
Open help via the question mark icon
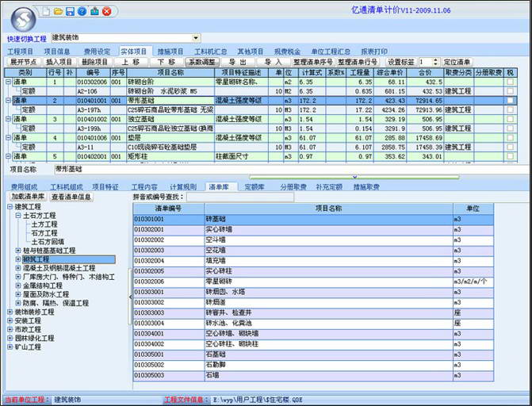pyautogui.click(x=82, y=11)
